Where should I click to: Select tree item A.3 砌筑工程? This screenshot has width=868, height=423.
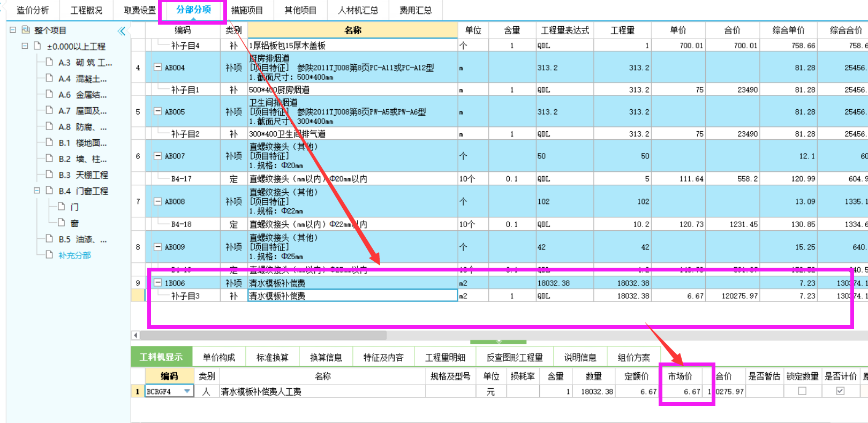coord(85,63)
